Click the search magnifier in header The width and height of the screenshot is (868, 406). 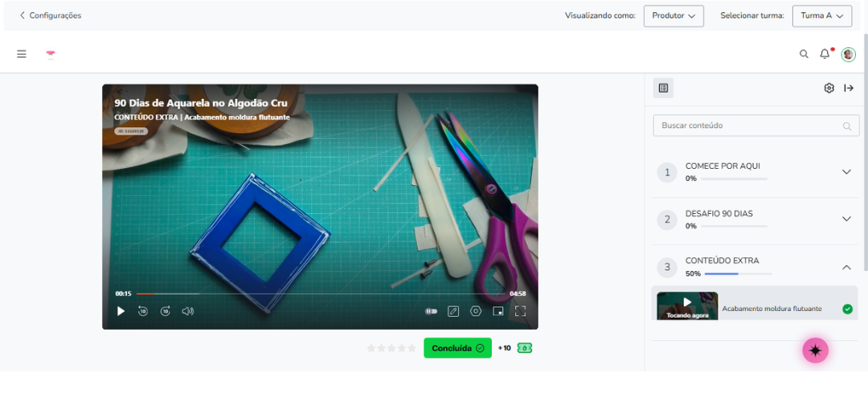pyautogui.click(x=804, y=54)
